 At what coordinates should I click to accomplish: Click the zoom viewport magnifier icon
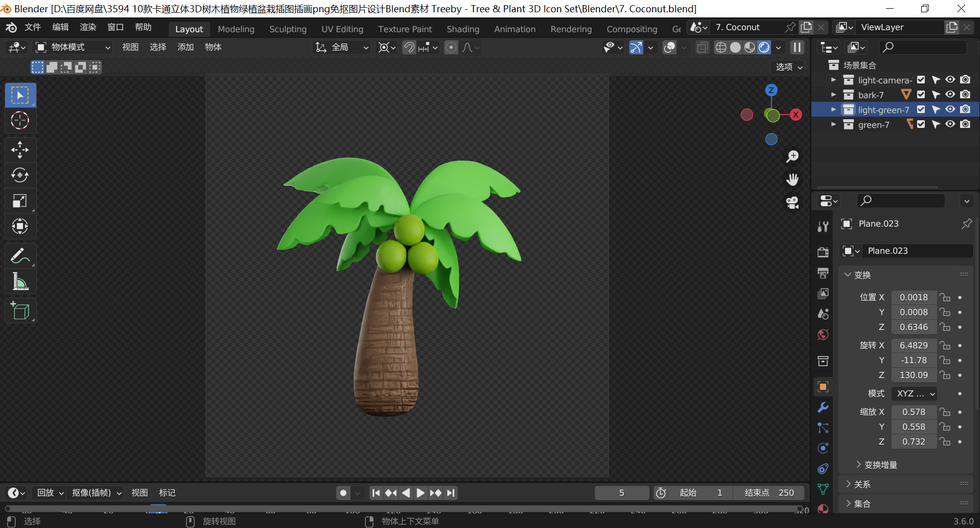(792, 156)
